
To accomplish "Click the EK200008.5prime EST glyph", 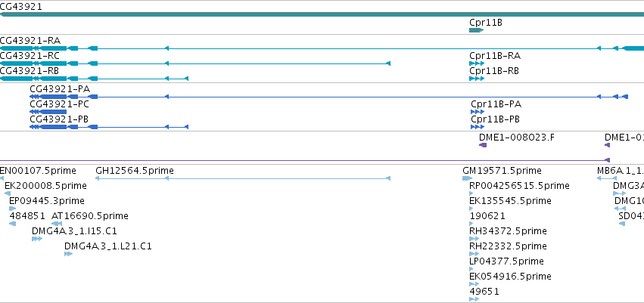I will (8, 193).
